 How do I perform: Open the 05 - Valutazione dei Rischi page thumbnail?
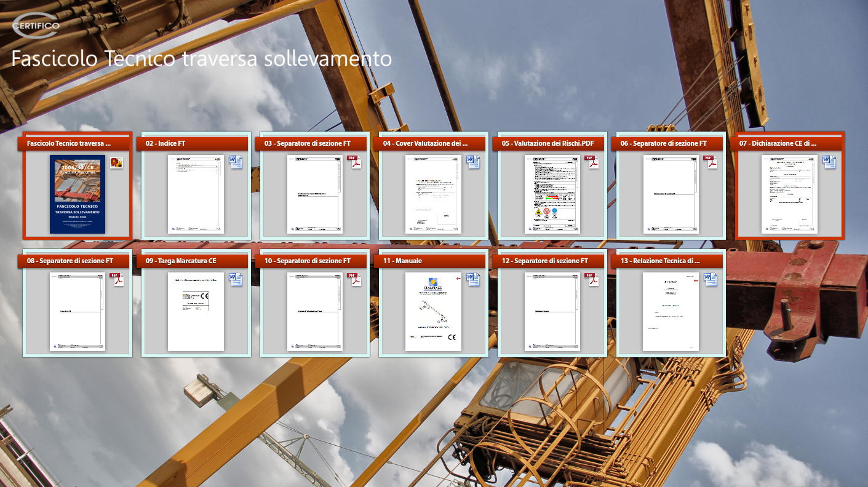point(552,194)
